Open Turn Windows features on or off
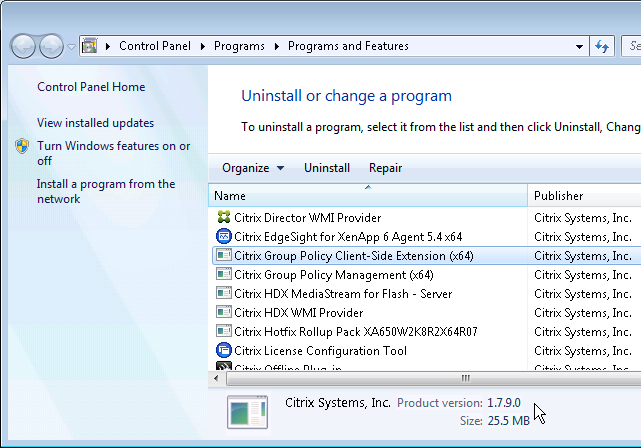Viewport: 641px width, 448px height. point(113,153)
